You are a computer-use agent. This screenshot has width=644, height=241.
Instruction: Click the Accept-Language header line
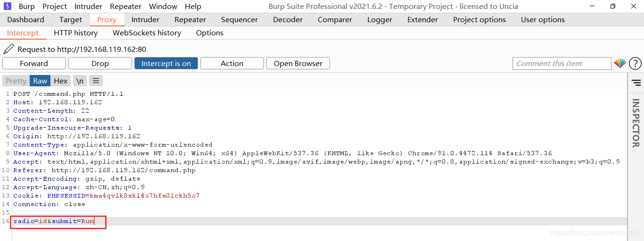(79, 187)
